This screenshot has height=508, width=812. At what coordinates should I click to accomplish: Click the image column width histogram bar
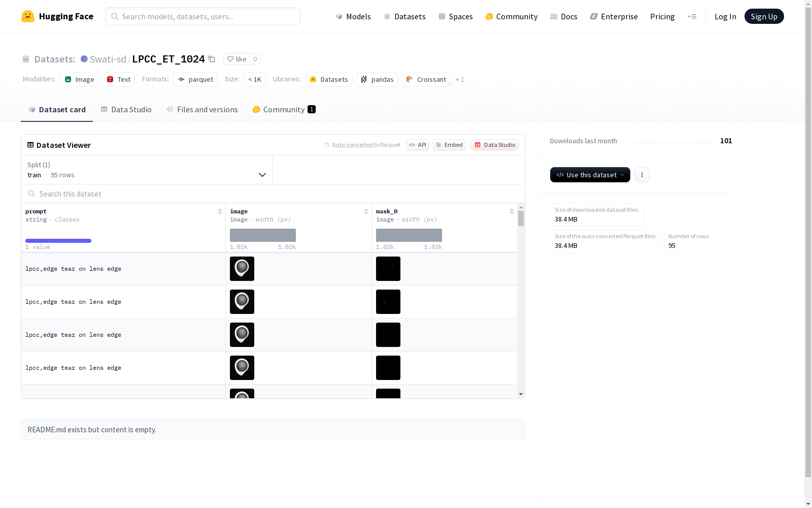[x=263, y=235]
